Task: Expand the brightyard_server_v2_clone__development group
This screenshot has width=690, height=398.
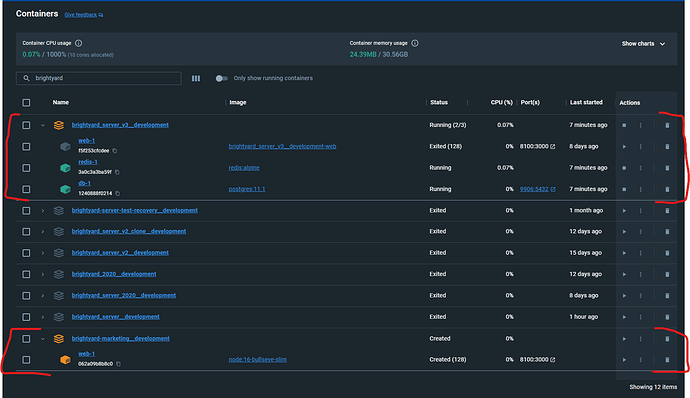Action: 43,232
